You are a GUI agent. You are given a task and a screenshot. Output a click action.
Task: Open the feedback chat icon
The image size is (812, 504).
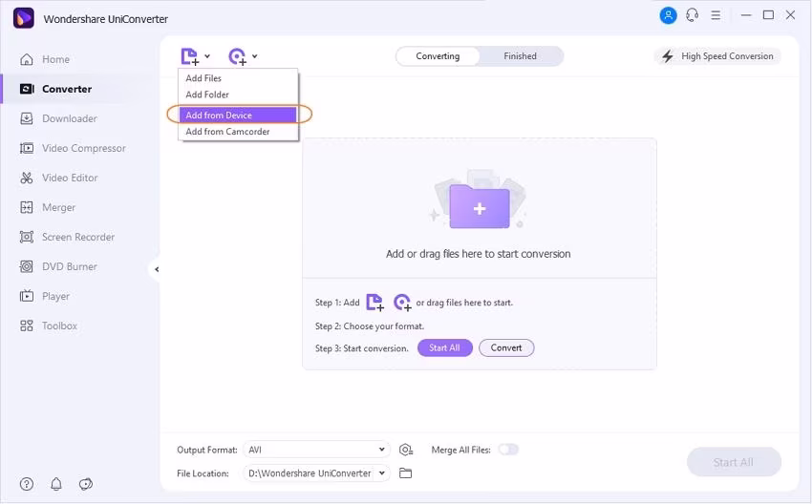85,484
